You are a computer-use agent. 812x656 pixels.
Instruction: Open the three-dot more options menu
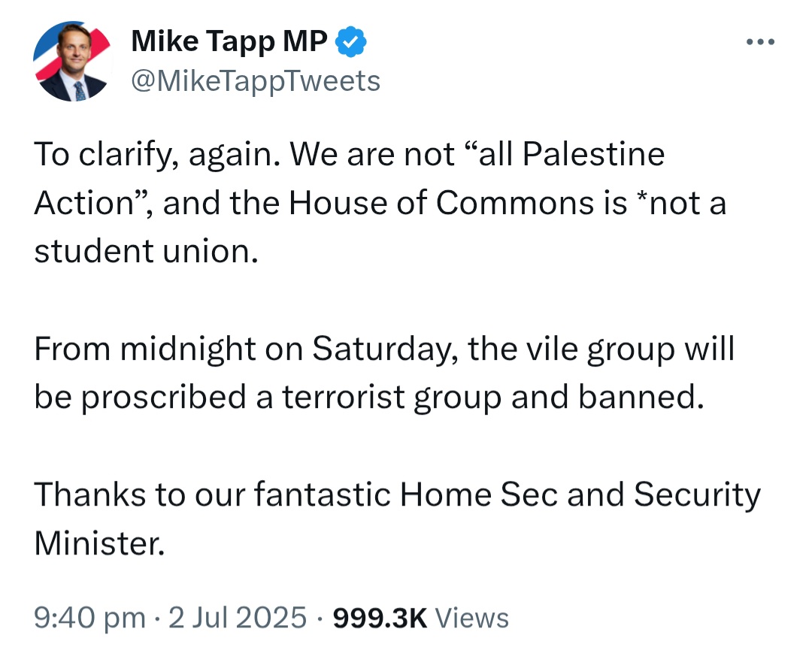[x=760, y=41]
